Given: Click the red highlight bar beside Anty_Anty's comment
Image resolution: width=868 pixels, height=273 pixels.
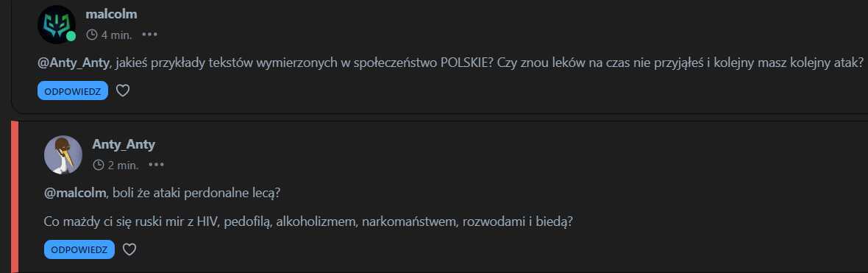Looking at the screenshot, I should pyautogui.click(x=15, y=196).
